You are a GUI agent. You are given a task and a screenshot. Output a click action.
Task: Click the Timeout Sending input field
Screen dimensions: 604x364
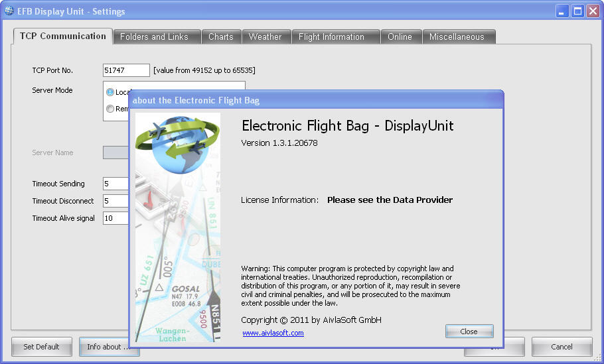(x=115, y=184)
